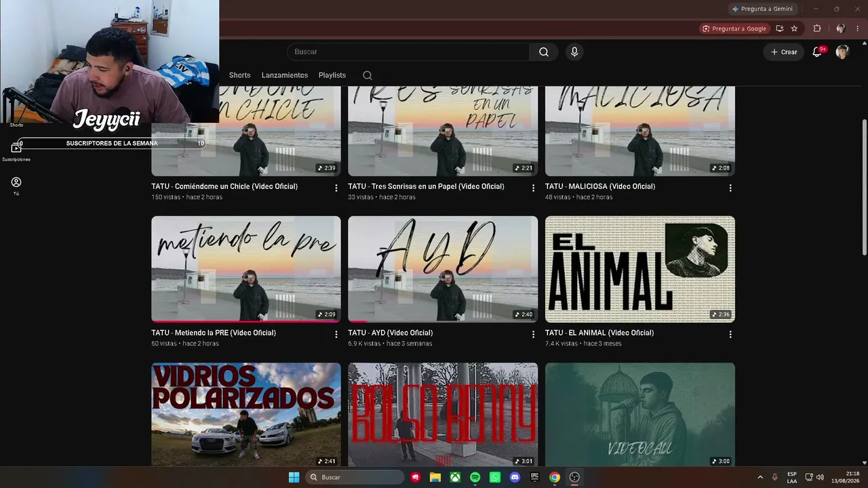Click the YouTube search magnifier button
The image size is (868, 488).
click(x=544, y=52)
